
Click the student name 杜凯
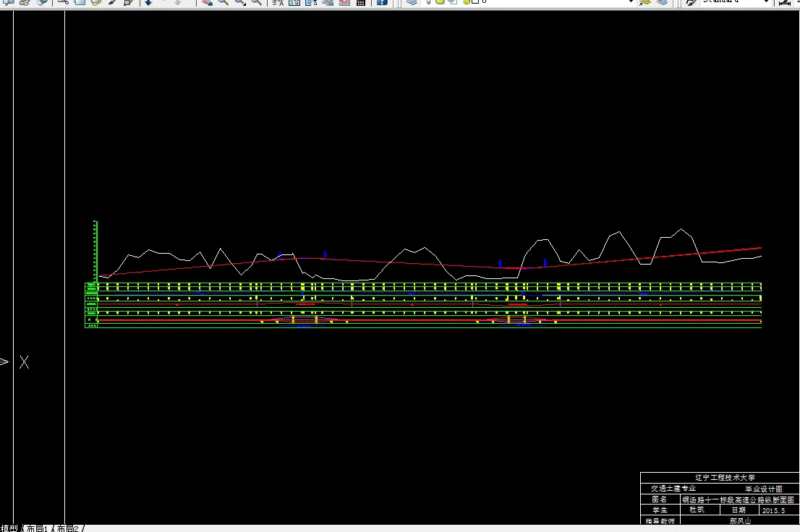click(x=697, y=510)
